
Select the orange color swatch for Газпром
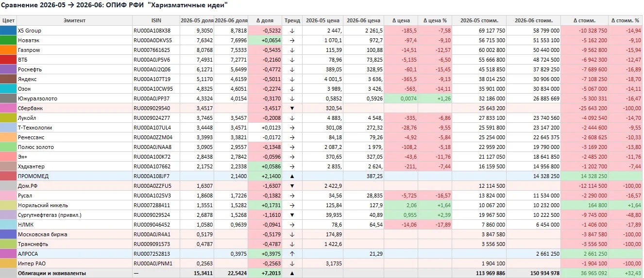[8, 50]
